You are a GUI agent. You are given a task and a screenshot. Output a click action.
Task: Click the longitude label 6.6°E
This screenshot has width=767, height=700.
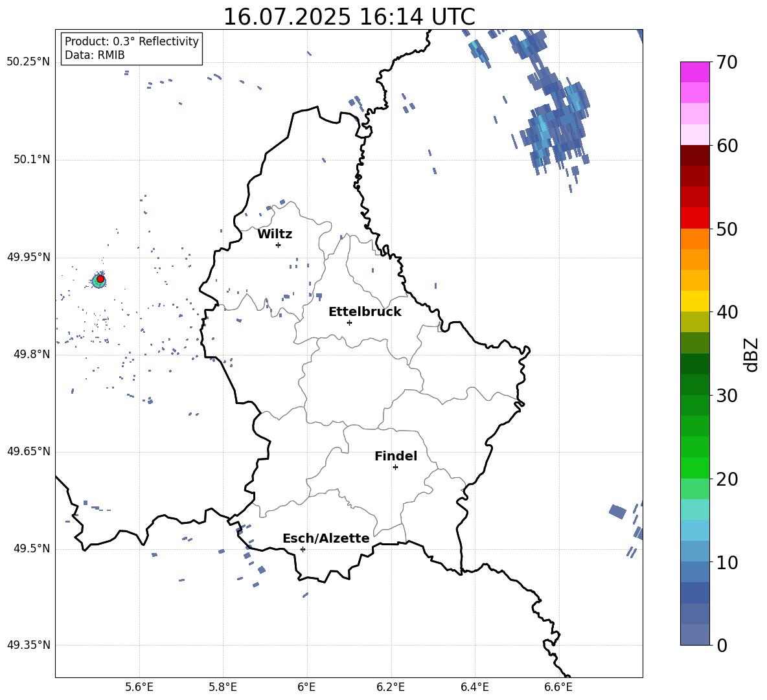[558, 687]
